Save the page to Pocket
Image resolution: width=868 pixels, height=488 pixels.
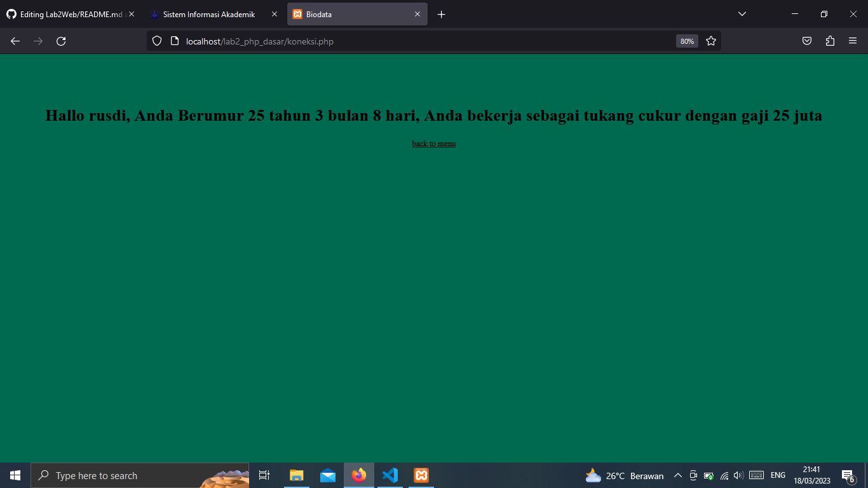pos(806,41)
